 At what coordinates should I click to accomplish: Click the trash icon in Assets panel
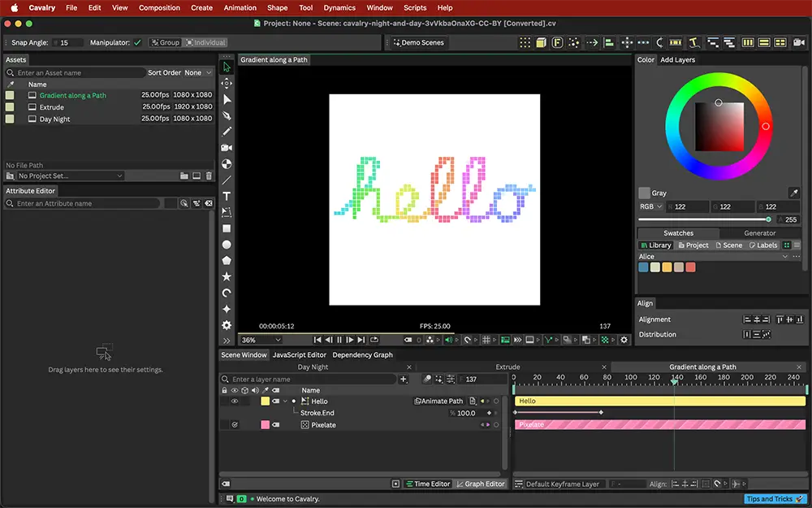click(209, 176)
